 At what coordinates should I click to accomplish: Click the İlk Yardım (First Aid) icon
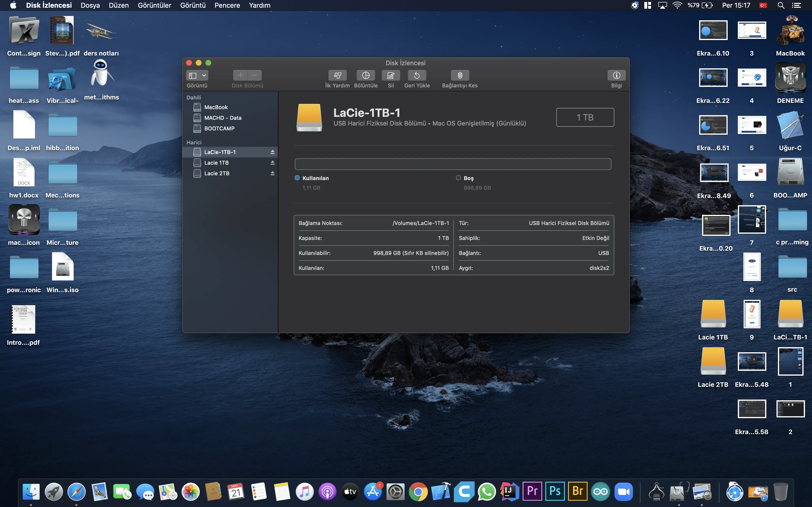coord(337,75)
